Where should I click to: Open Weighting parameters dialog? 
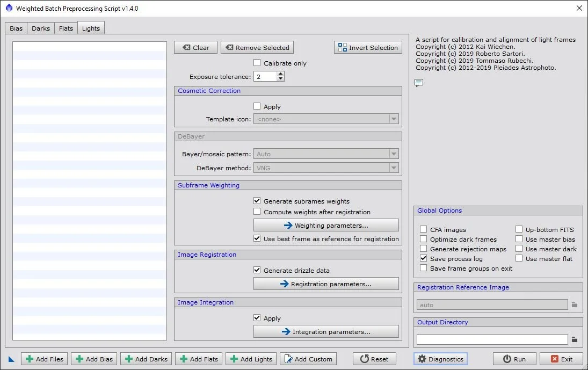(x=326, y=226)
